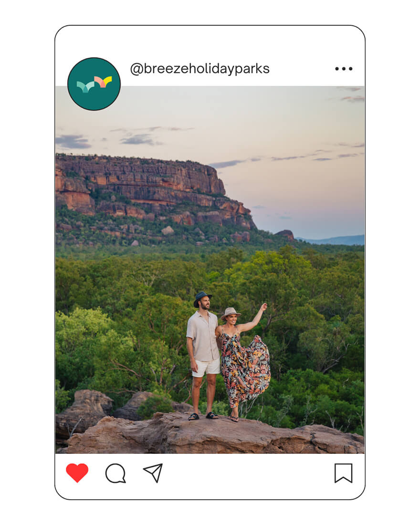The width and height of the screenshot is (420, 525).
Task: Visit the @breezeholidayparks username link
Action: (x=199, y=69)
